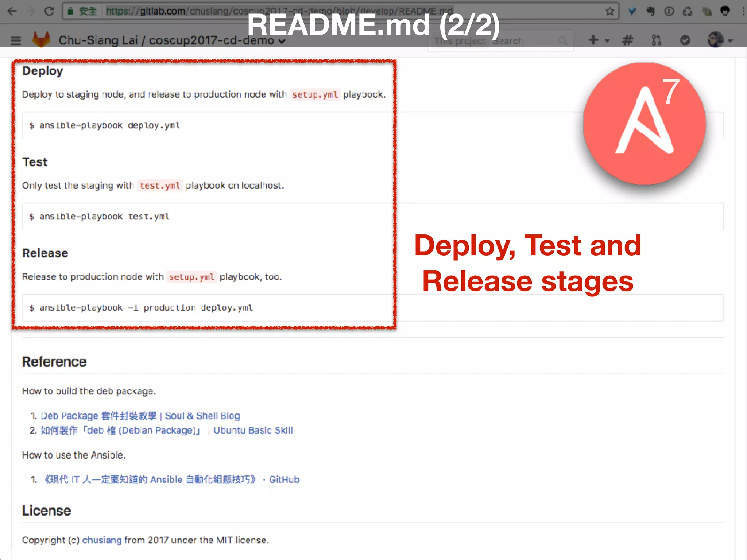This screenshot has width=747, height=560.
Task: Click the GitLab fox logo
Action: (x=41, y=39)
